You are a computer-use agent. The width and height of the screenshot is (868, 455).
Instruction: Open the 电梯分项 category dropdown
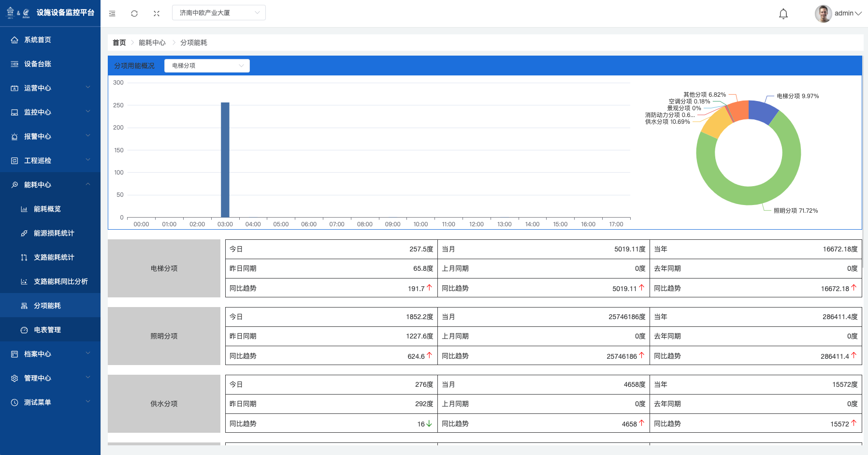[207, 66]
